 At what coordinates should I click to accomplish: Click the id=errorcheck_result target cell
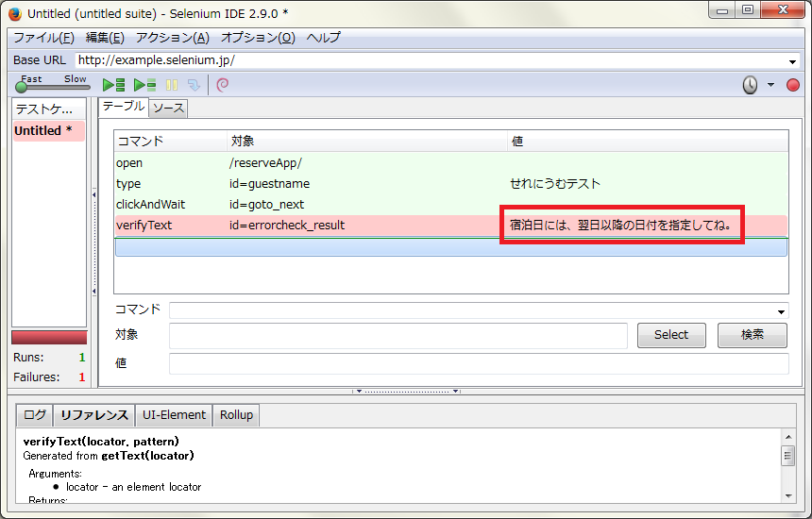coord(287,226)
